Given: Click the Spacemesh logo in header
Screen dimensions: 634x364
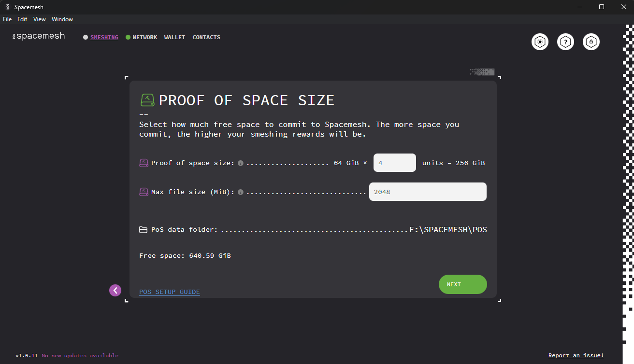Looking at the screenshot, I should pos(39,36).
